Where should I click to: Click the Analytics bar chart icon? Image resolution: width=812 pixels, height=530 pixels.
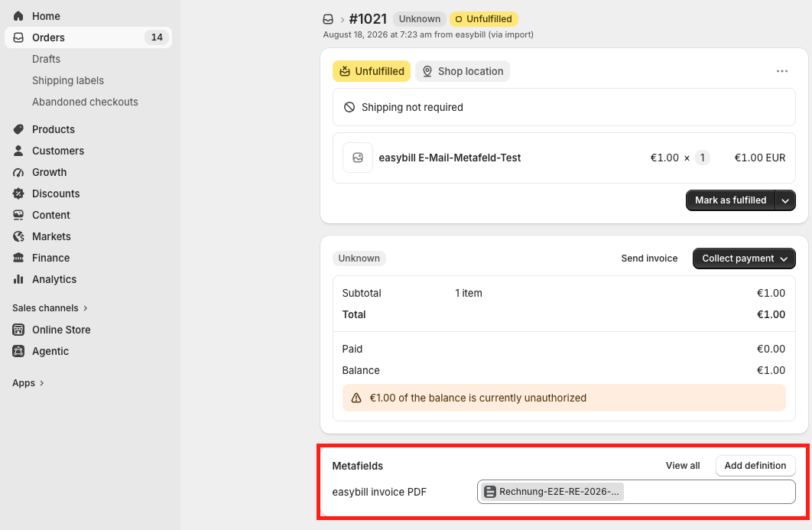pyautogui.click(x=18, y=279)
